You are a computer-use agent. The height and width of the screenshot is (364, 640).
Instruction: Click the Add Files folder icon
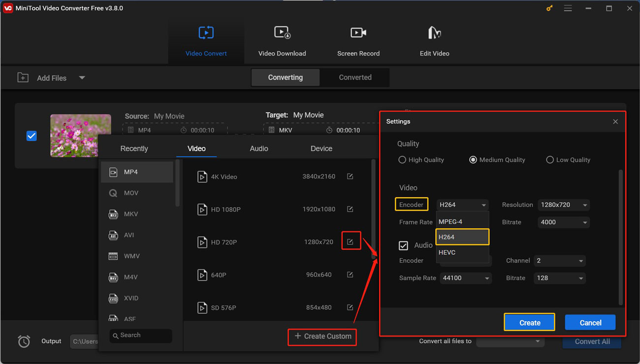[23, 78]
